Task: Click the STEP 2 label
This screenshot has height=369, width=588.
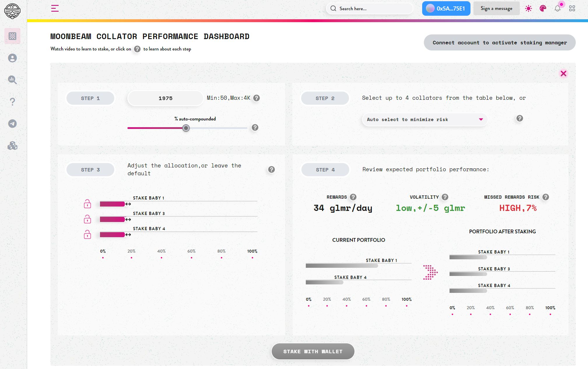Action: (x=325, y=98)
